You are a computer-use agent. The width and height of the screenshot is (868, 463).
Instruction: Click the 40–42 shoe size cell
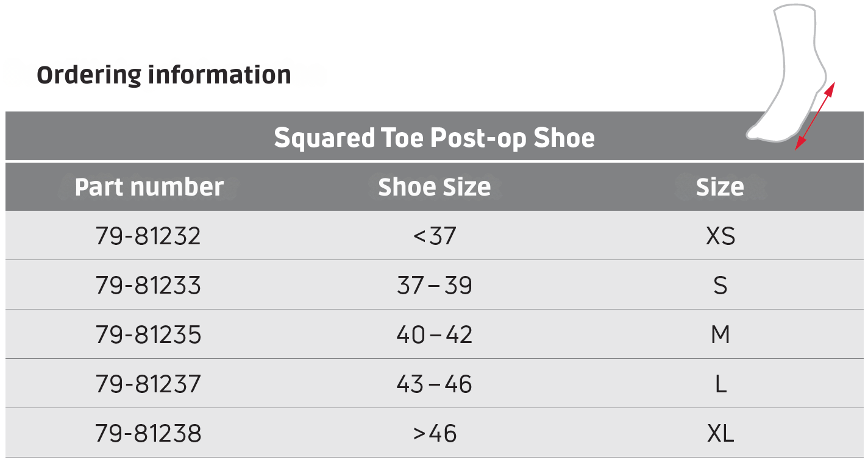tap(434, 334)
